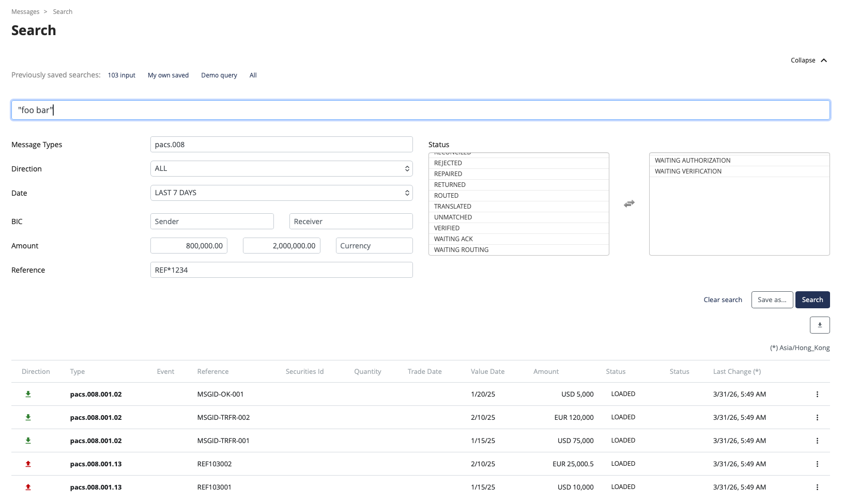Screen dimensions: 844x504
Task: Load the 'Demo query' saved search
Action: click(219, 75)
